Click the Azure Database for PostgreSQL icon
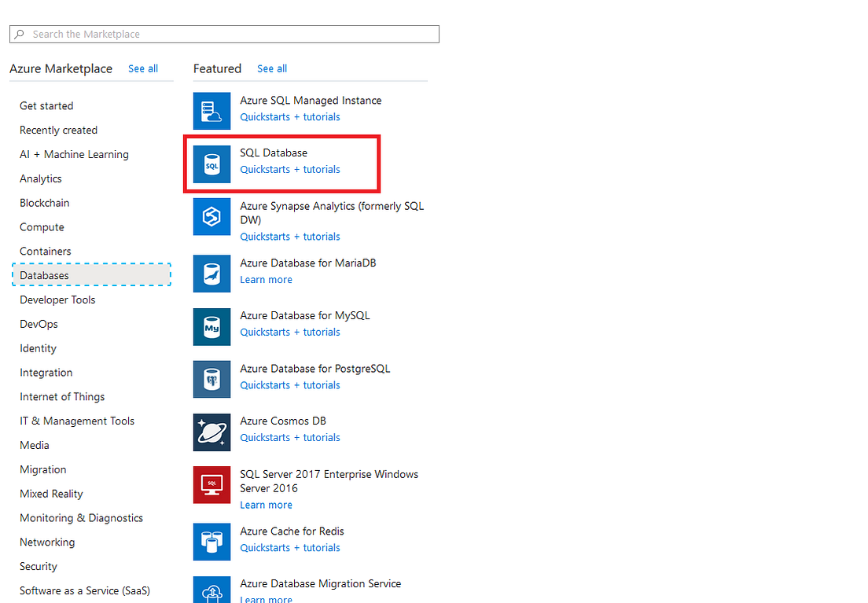The image size is (868, 603). tap(211, 379)
